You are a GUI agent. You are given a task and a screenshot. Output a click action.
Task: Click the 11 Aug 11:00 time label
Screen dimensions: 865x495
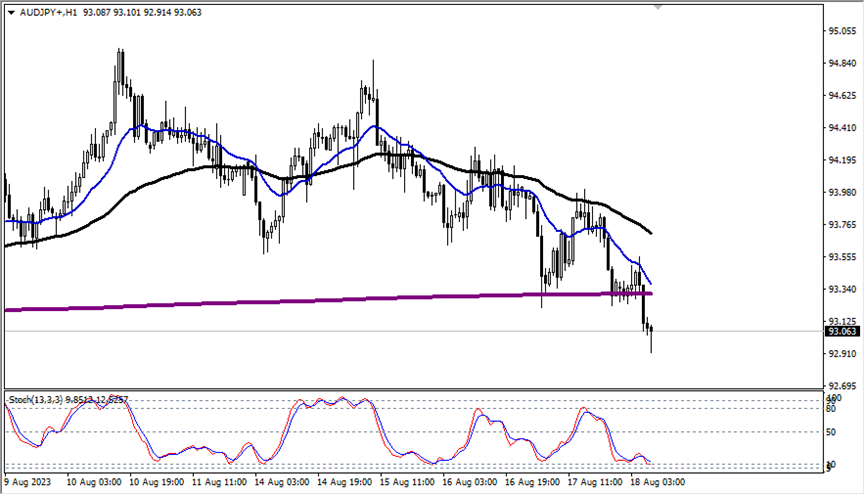point(219,482)
